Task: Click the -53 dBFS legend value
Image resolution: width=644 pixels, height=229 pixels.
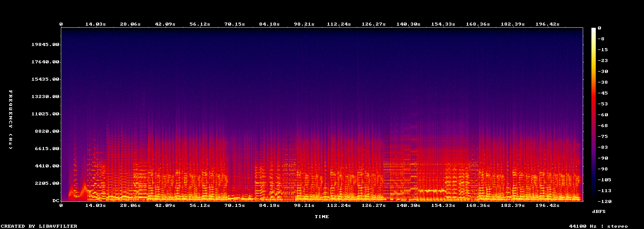Action: [x=603, y=104]
